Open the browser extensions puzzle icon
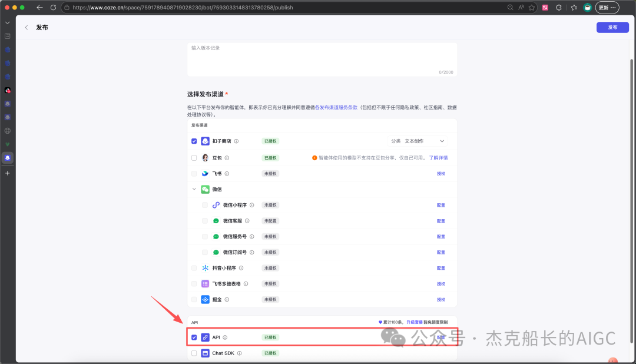Image resolution: width=636 pixels, height=364 pixels. (558, 7)
